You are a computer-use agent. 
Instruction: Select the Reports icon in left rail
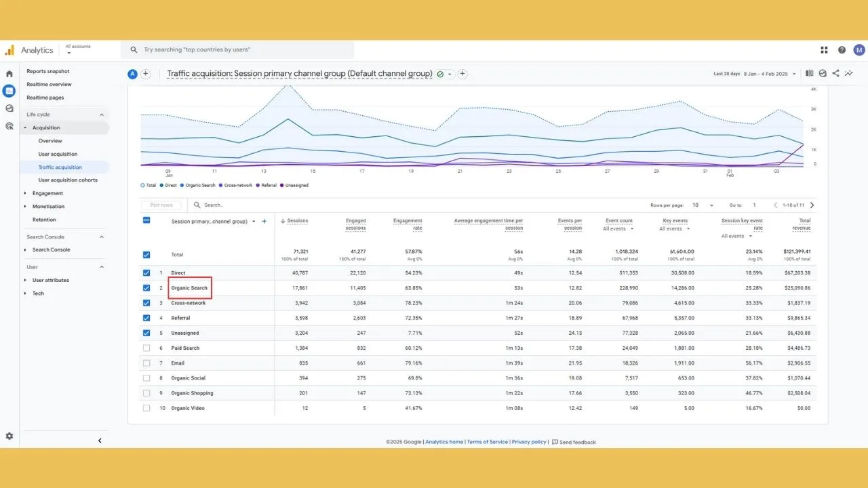coord(9,91)
